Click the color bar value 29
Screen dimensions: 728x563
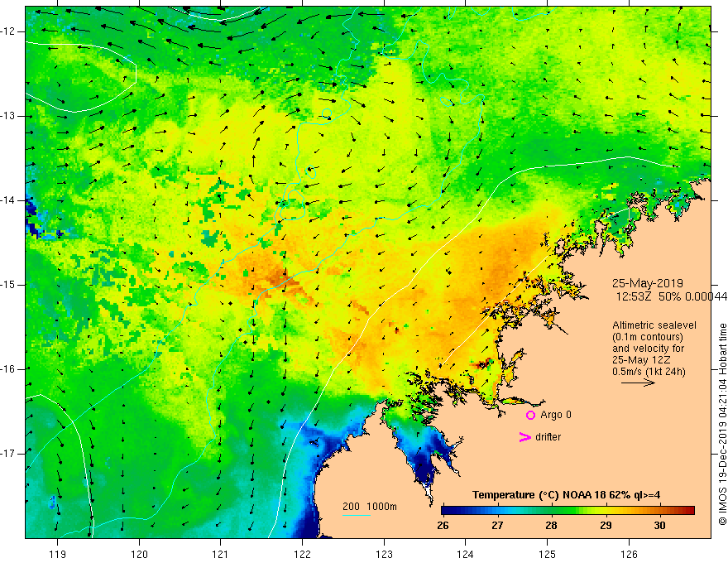tap(606, 526)
